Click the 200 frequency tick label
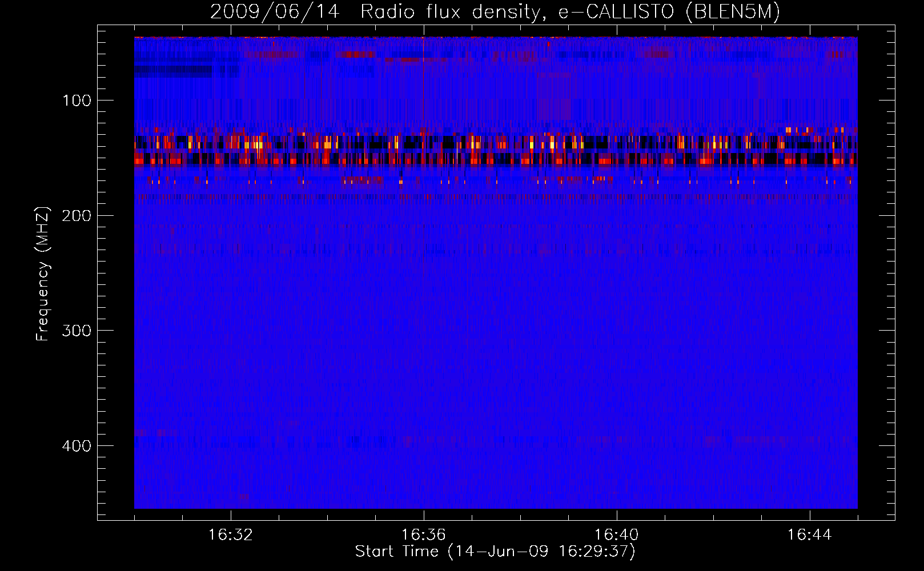 [x=77, y=215]
